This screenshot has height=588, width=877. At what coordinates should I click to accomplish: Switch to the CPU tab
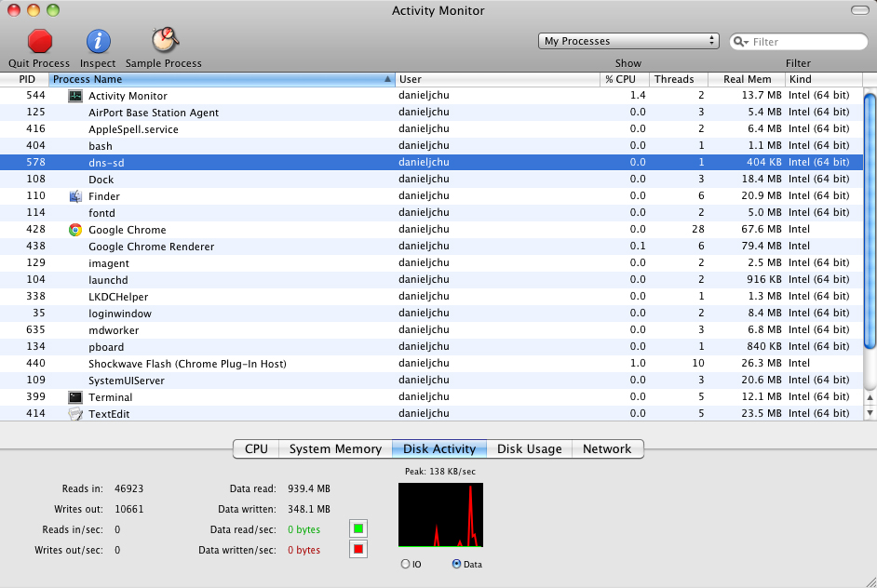click(256, 448)
